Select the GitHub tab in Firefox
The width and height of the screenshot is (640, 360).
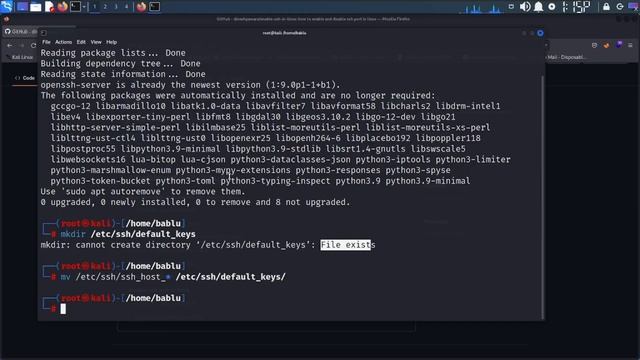(20, 31)
